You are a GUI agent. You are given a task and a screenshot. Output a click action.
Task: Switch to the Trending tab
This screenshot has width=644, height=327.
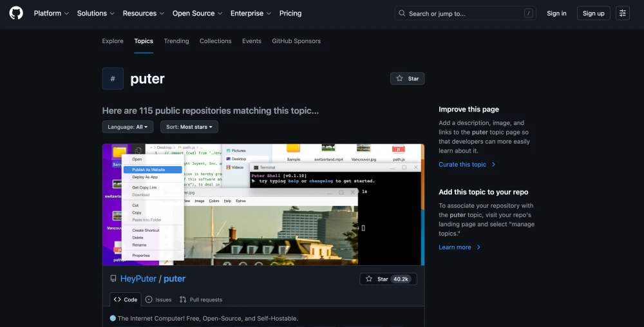176,41
